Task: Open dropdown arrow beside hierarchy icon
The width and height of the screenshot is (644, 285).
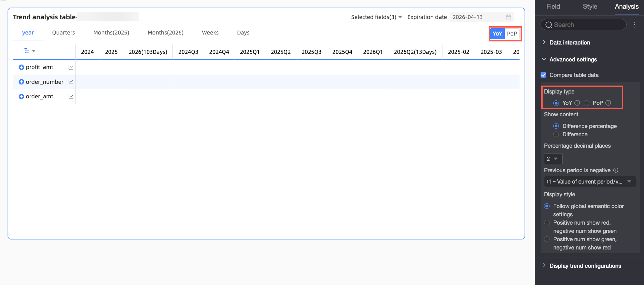Action: click(34, 51)
